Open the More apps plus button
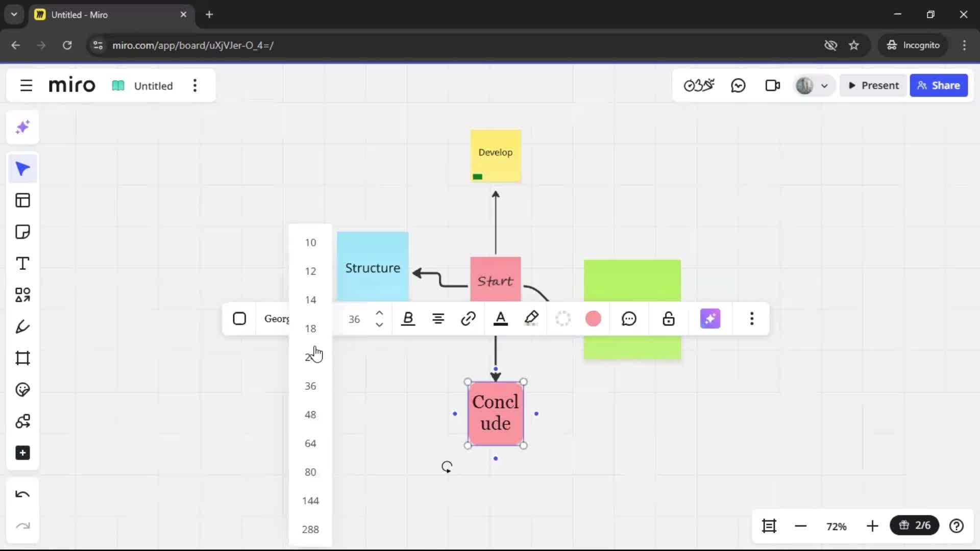 point(22,453)
